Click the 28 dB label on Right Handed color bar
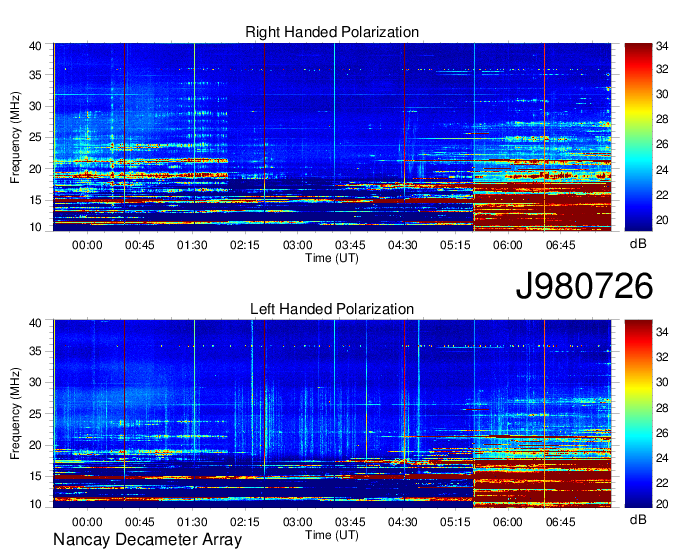The height and width of the screenshot is (552, 680). click(662, 119)
